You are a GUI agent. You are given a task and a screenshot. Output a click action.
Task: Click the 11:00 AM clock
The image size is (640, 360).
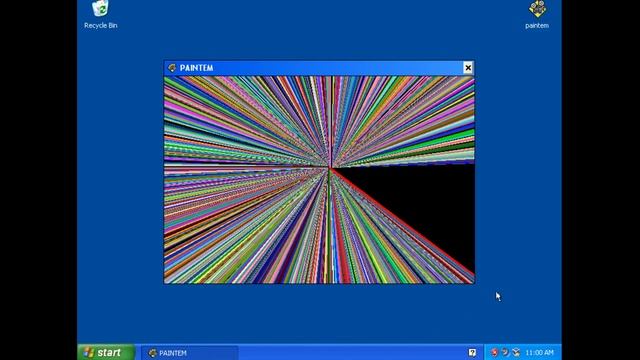(x=540, y=353)
